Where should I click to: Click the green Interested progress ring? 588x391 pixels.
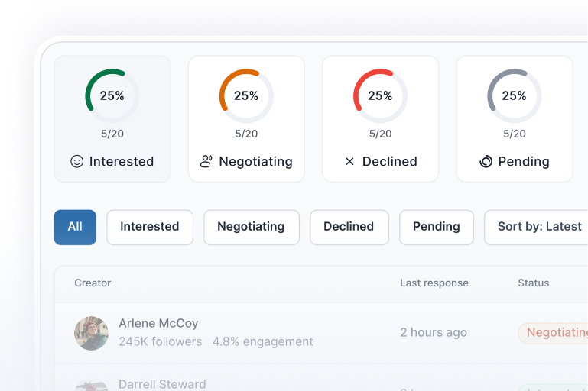click(112, 96)
